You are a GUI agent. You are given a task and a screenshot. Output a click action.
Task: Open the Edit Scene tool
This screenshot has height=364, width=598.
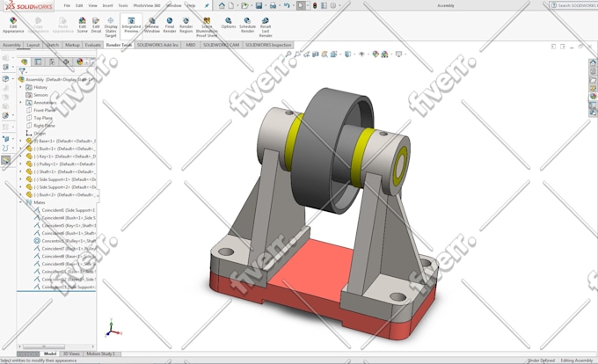point(82,25)
